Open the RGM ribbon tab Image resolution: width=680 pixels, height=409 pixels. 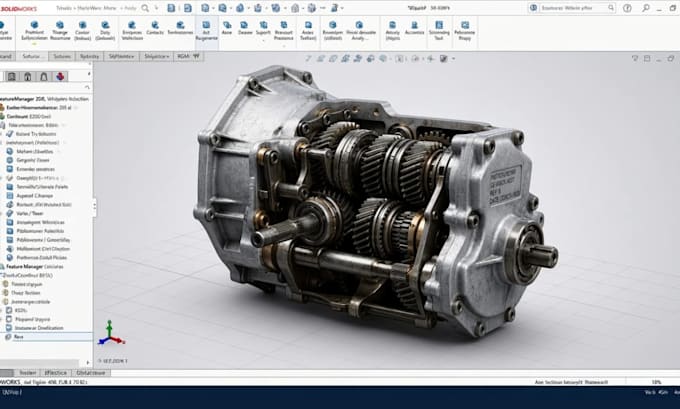(x=188, y=56)
